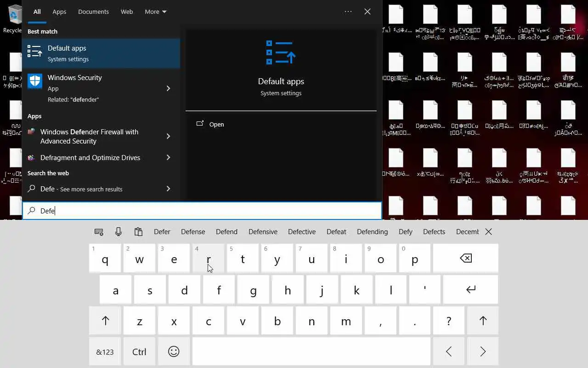This screenshot has height=368, width=588.
Task: Switch to the Documents search tab
Action: (x=93, y=11)
